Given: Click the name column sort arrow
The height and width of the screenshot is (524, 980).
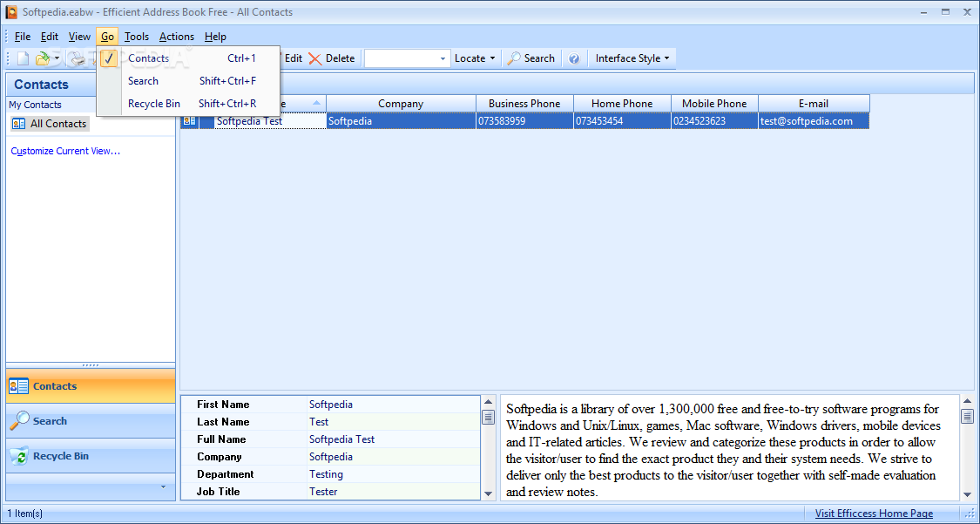Looking at the screenshot, I should click(x=316, y=103).
